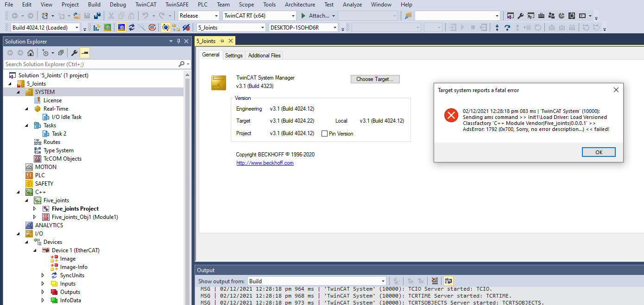Click the Step Over curved-arrow icon
644x305 pixels.
tap(507, 27)
